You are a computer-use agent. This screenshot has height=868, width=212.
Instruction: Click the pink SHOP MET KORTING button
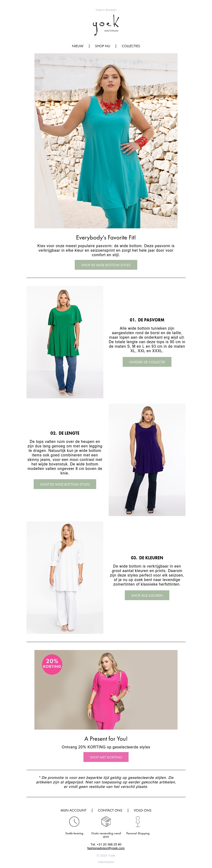click(106, 757)
